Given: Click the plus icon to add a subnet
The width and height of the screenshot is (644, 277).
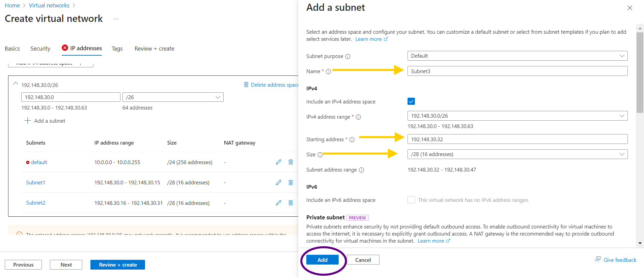Looking at the screenshot, I should (28, 121).
